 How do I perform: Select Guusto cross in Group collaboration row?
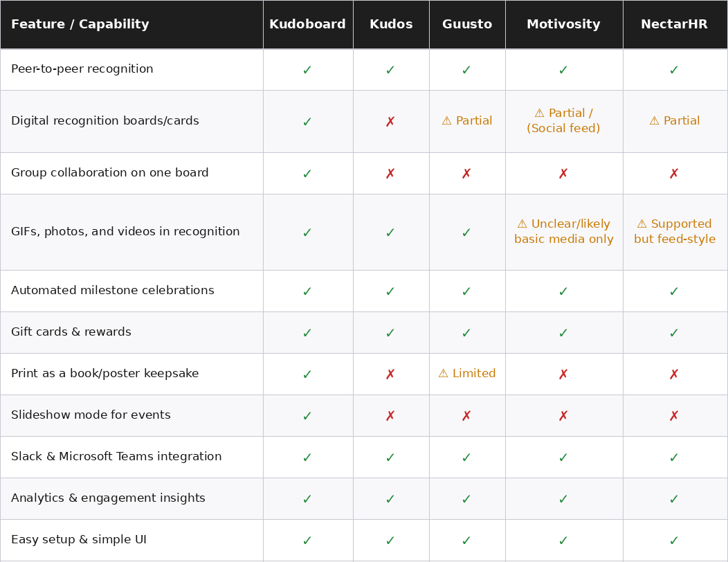[x=466, y=174]
